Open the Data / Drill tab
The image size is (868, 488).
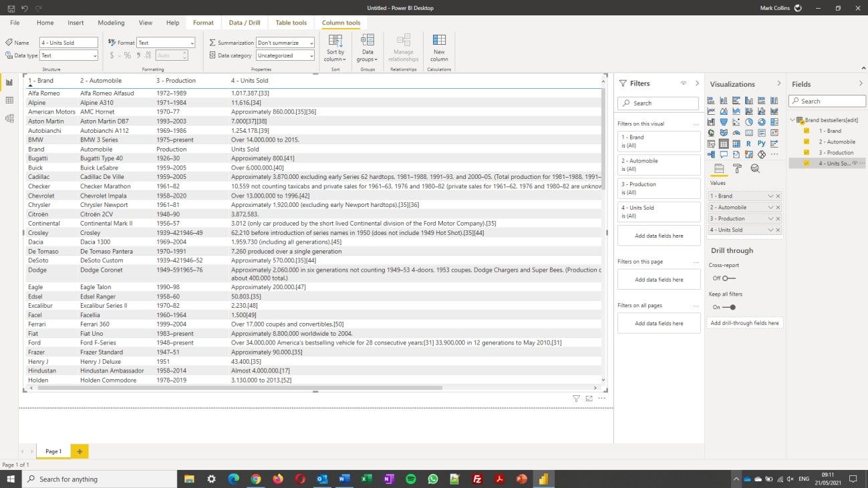point(245,23)
